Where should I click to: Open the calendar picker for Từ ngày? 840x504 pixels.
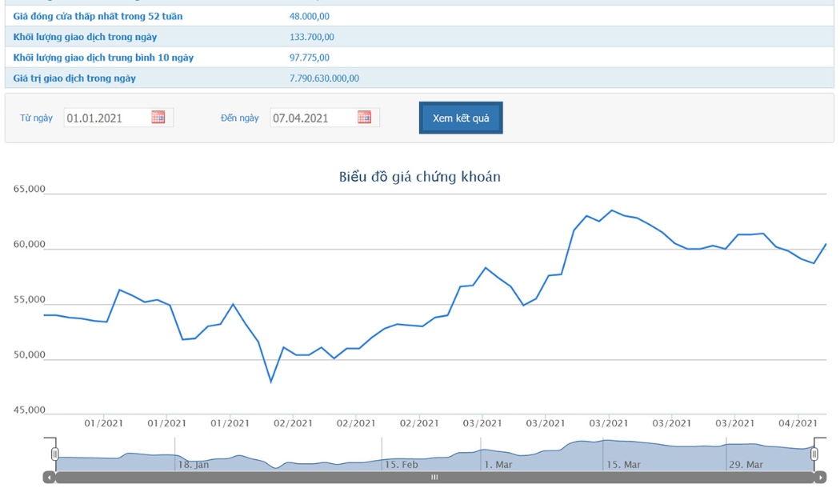click(x=158, y=118)
